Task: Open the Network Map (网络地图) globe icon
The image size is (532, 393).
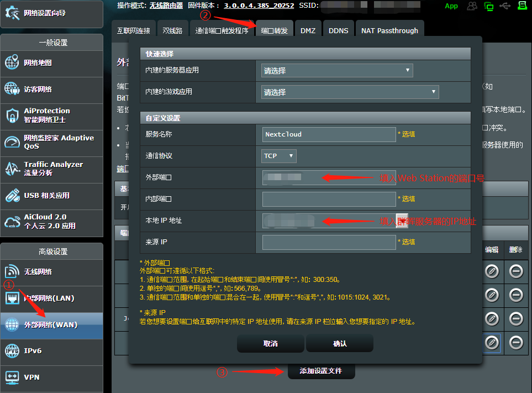Action: (x=12, y=62)
